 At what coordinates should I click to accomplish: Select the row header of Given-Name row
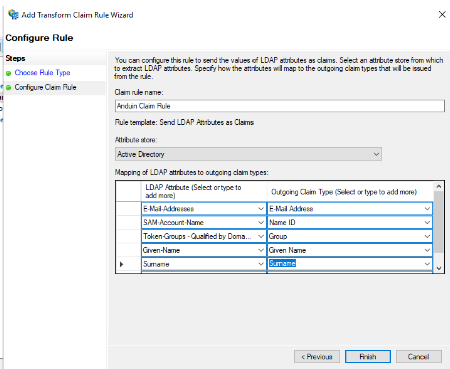click(x=128, y=250)
